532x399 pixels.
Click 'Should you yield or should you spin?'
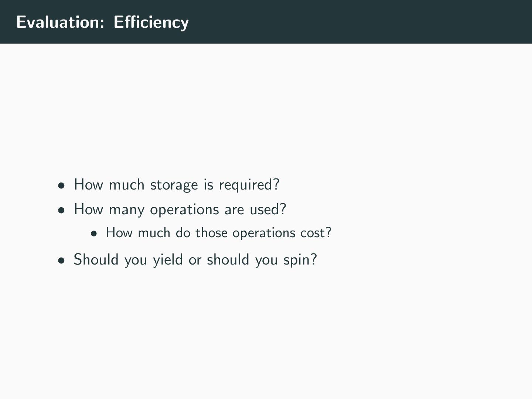(x=195, y=259)
